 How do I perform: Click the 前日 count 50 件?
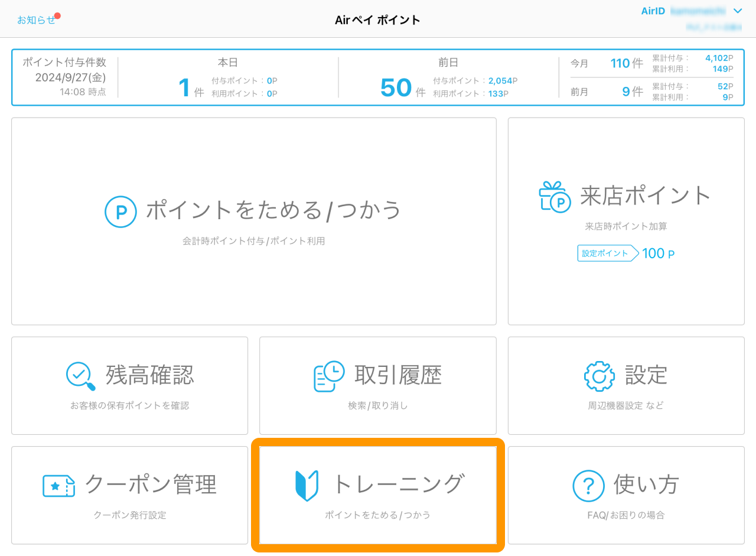coord(403,89)
